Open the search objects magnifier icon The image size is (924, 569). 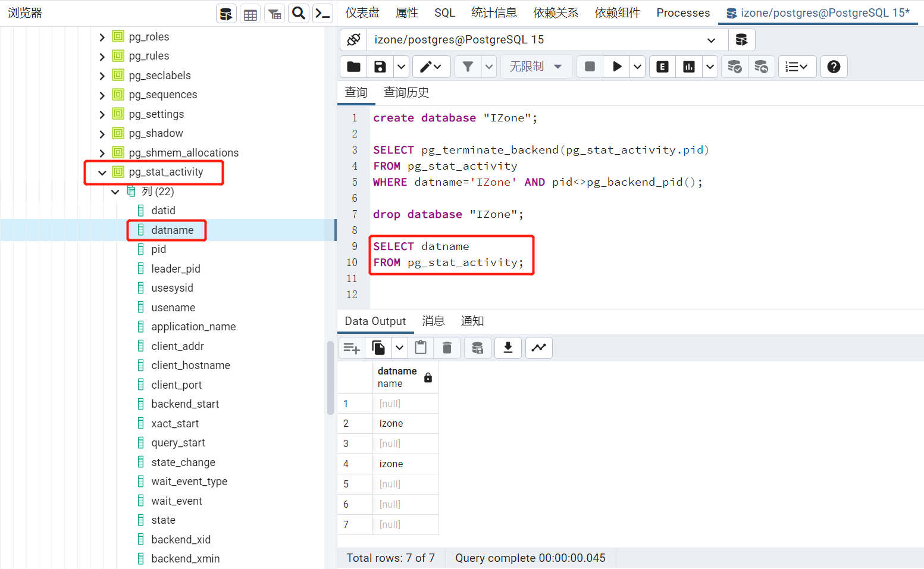[299, 14]
